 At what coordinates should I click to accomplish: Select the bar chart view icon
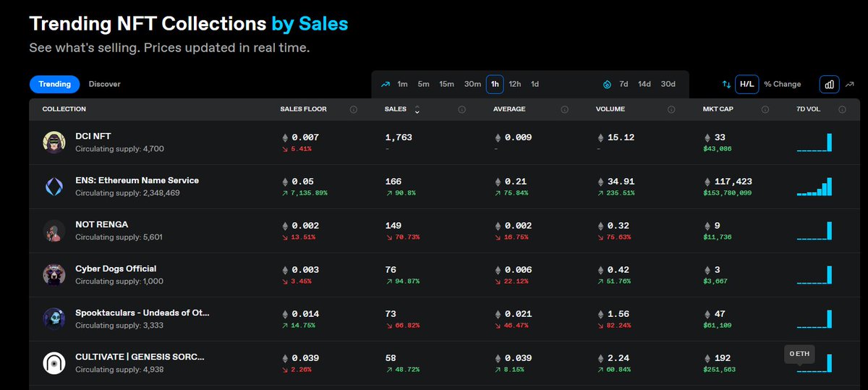click(x=830, y=85)
